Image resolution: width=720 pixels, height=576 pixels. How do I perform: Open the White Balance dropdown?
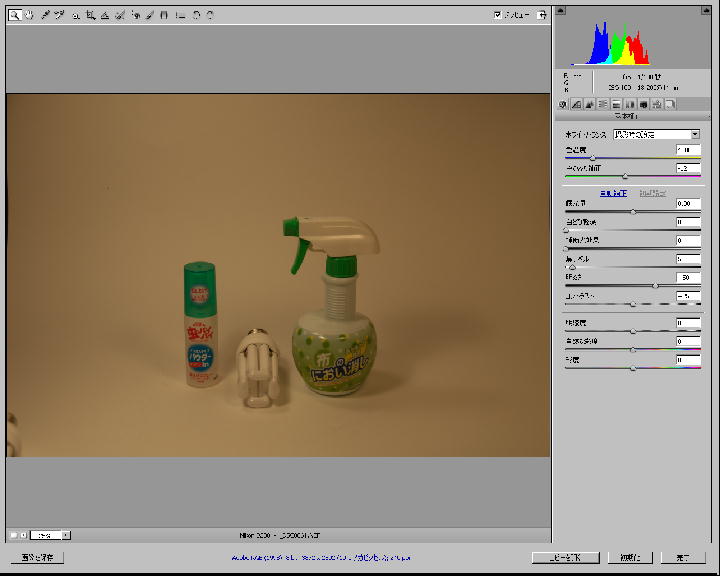[x=656, y=134]
